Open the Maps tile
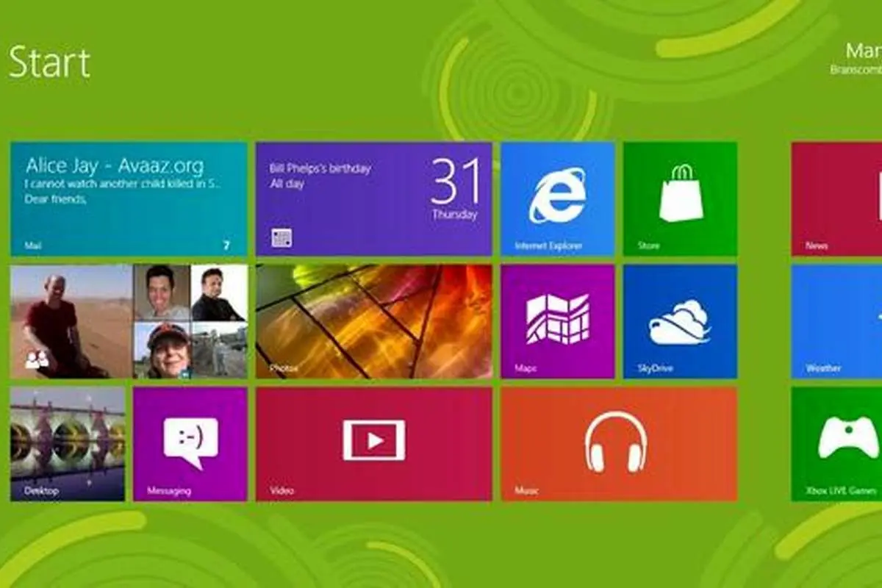The width and height of the screenshot is (882, 588). click(557, 322)
